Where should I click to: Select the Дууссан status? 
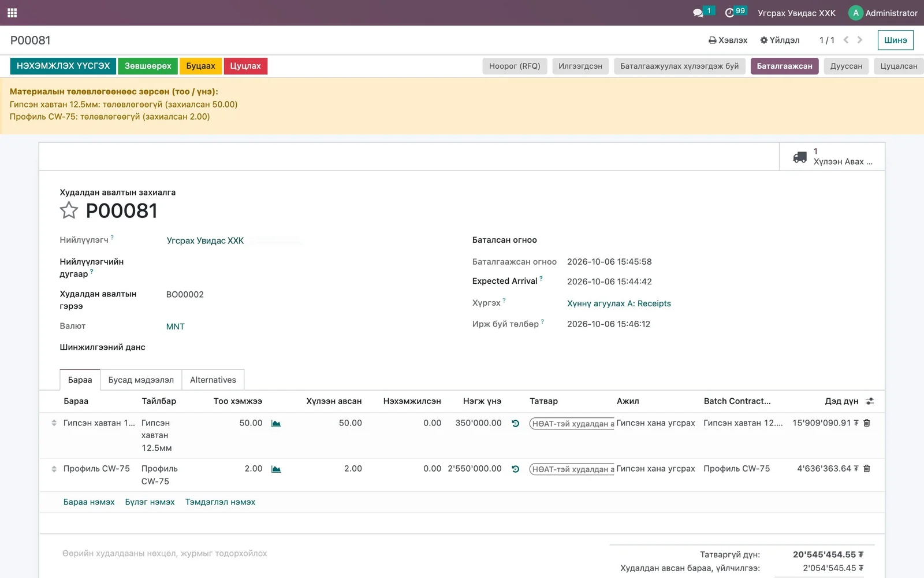tap(846, 66)
